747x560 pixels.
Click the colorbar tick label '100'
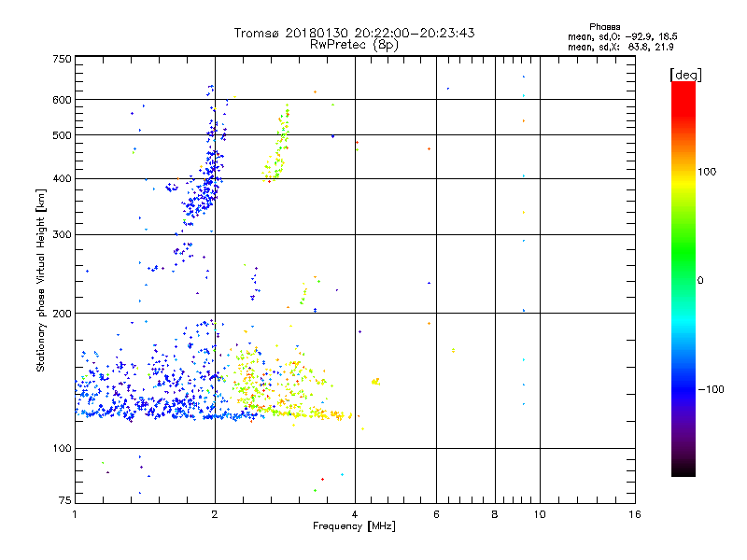pos(707,172)
